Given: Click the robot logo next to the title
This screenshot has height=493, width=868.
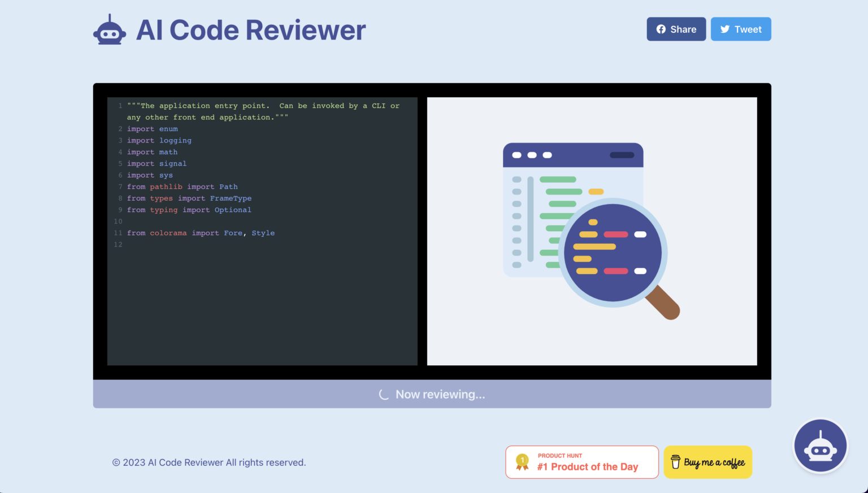Looking at the screenshot, I should [x=110, y=29].
